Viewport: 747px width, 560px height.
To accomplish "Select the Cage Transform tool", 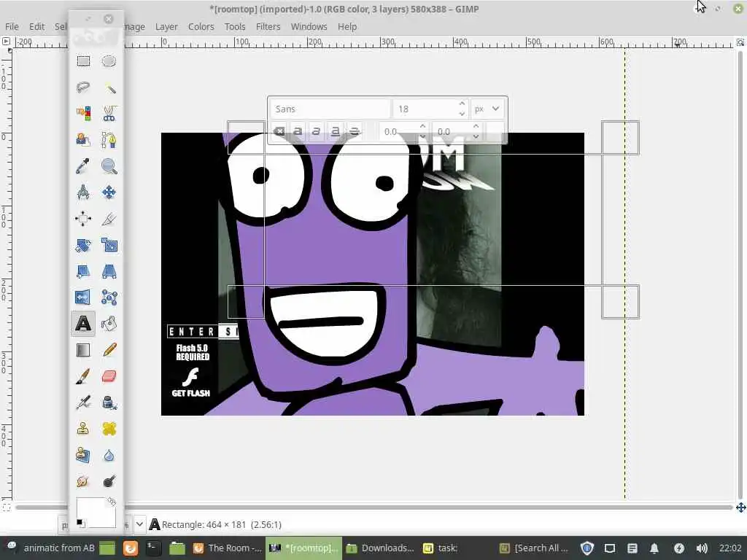I will (109, 297).
